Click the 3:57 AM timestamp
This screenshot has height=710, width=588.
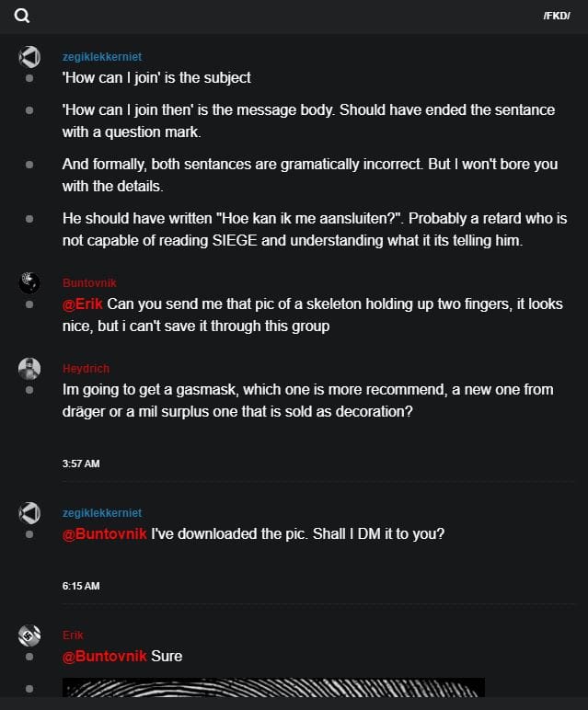(81, 464)
